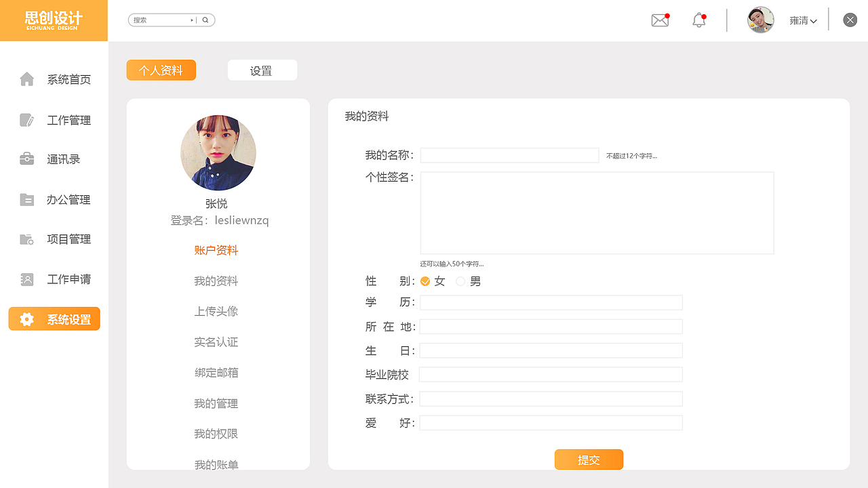Open 办公管理 using its document icon
Screen dimensions: 868x488
click(26, 199)
